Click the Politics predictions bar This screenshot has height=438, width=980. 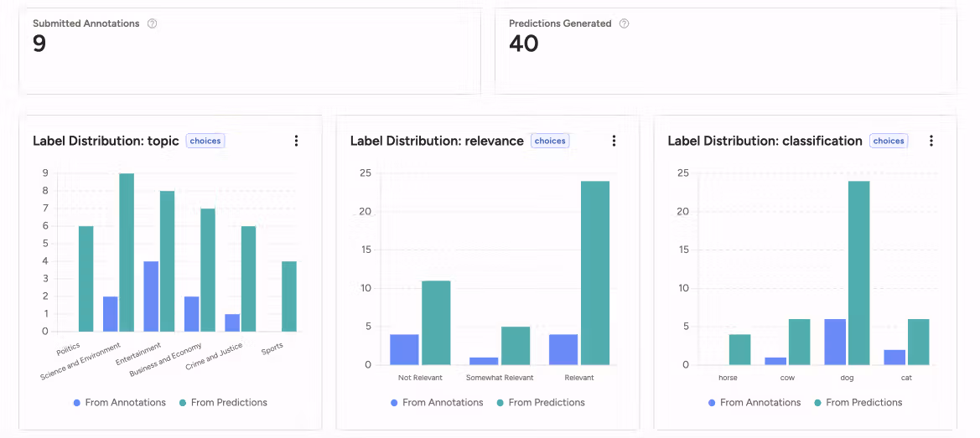pos(86,279)
